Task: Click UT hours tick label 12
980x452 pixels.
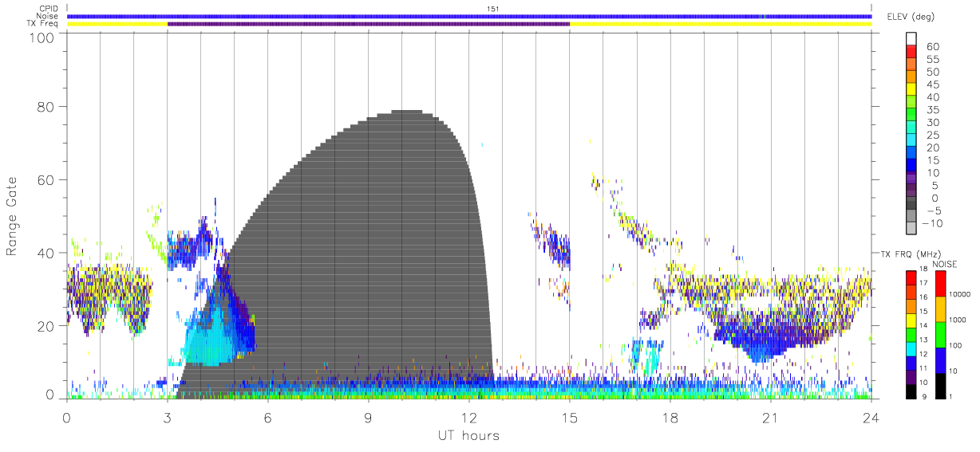Action: [469, 417]
